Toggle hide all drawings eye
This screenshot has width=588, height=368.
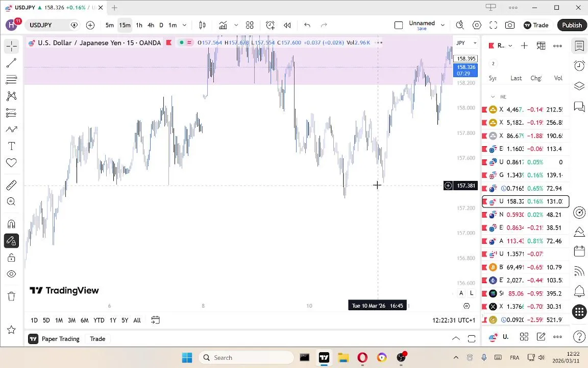[x=11, y=274]
